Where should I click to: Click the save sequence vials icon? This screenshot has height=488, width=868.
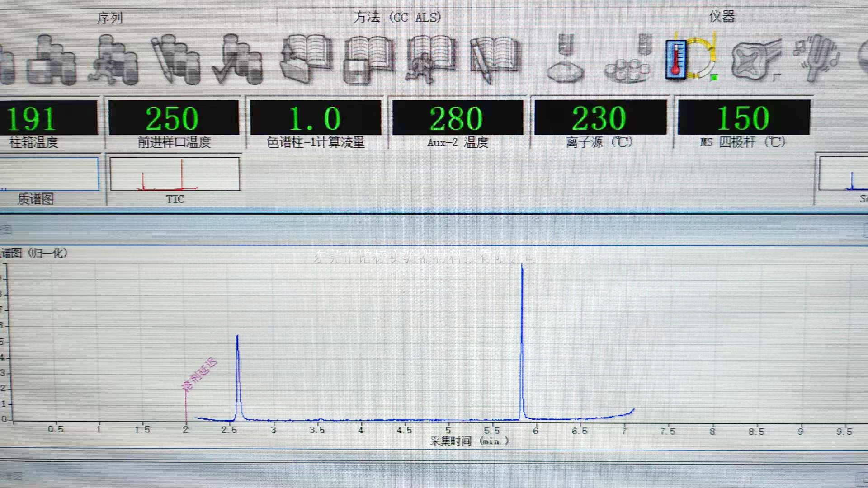(52, 60)
